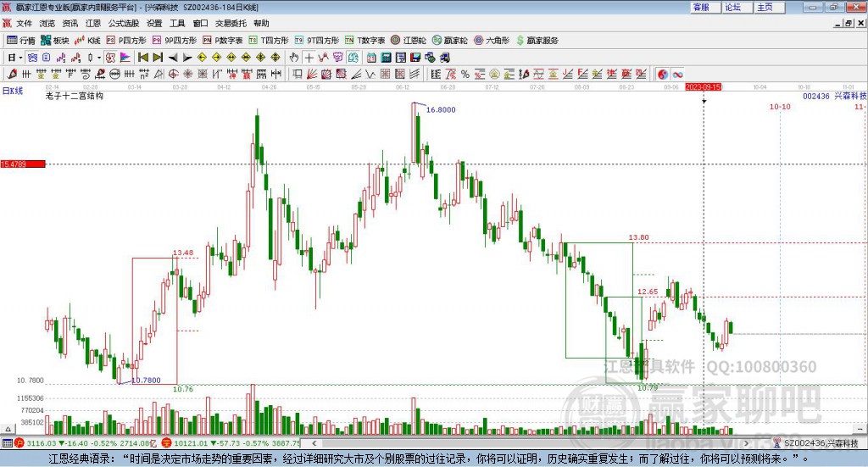Click the horizontal scrollbar left arrow
The image size is (868, 467).
314,443
